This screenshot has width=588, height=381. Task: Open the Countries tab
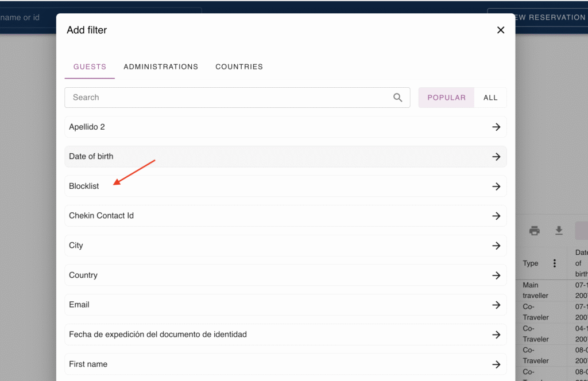click(239, 67)
